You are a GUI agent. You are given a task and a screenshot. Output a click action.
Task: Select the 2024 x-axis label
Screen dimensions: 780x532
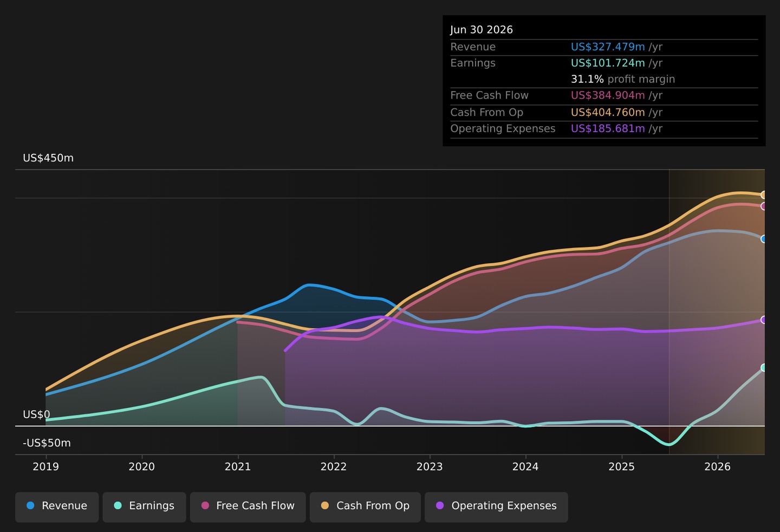tap(525, 466)
